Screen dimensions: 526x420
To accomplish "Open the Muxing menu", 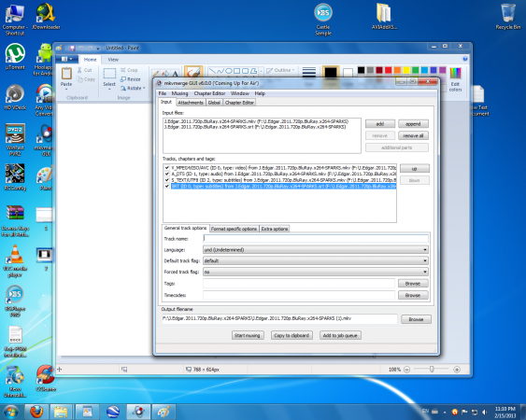I will point(179,93).
